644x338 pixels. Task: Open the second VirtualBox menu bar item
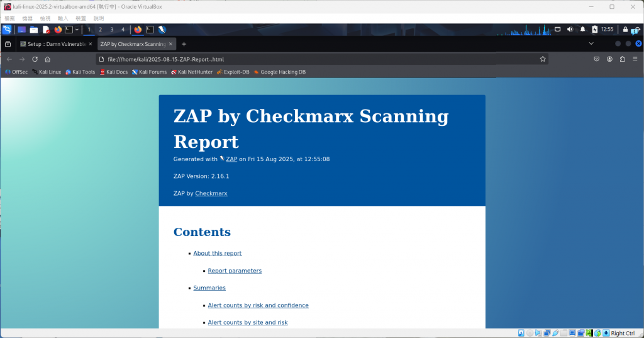coord(27,18)
